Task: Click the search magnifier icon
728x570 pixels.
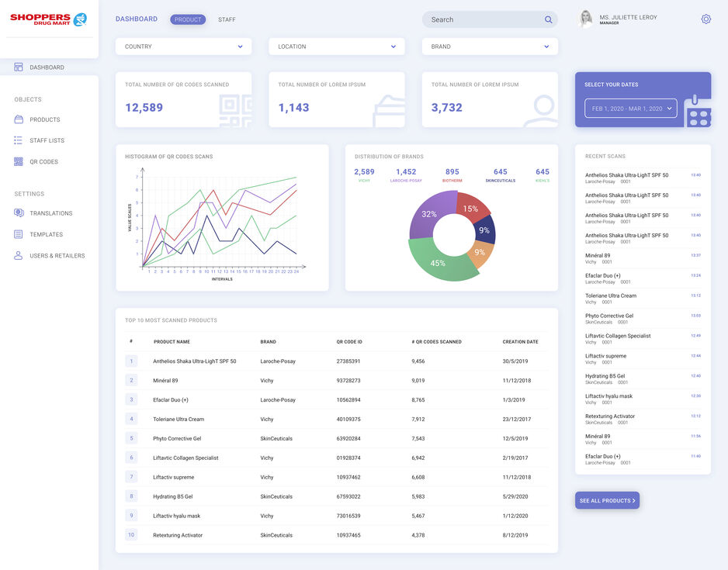Action: [x=548, y=19]
